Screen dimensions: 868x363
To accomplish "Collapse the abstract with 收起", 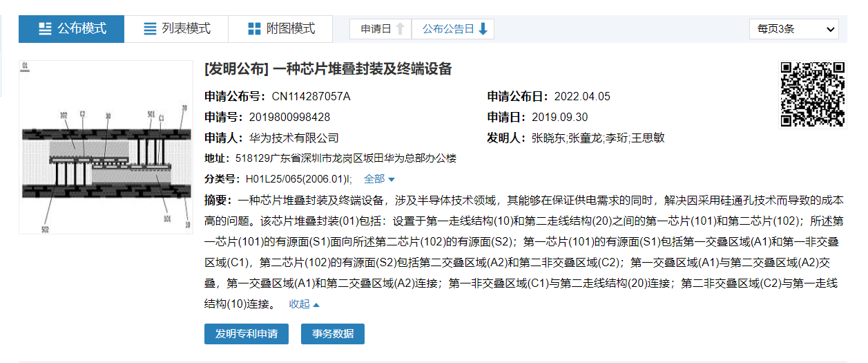I will 304,304.
